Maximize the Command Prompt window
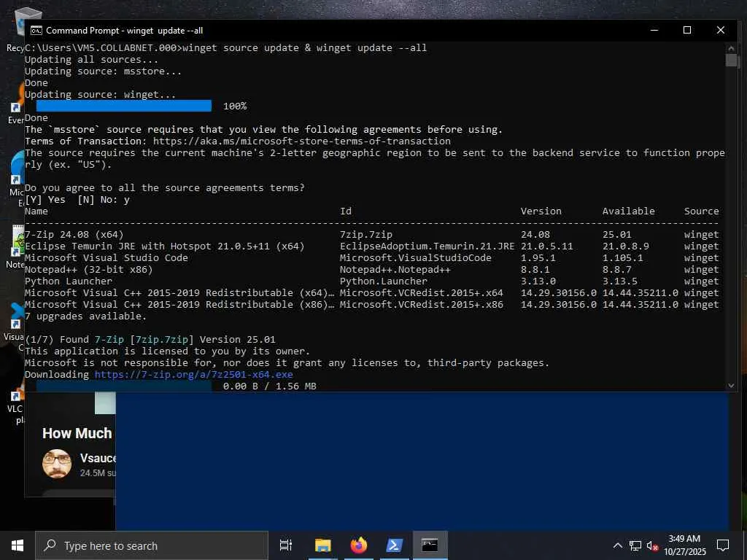The width and height of the screenshot is (747, 560). [687, 30]
